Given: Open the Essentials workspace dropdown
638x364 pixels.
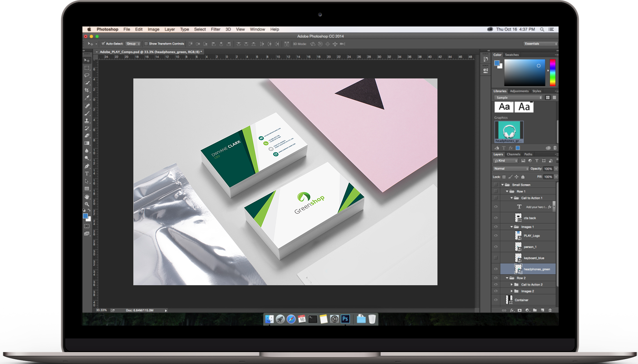Looking at the screenshot, I should click(540, 44).
